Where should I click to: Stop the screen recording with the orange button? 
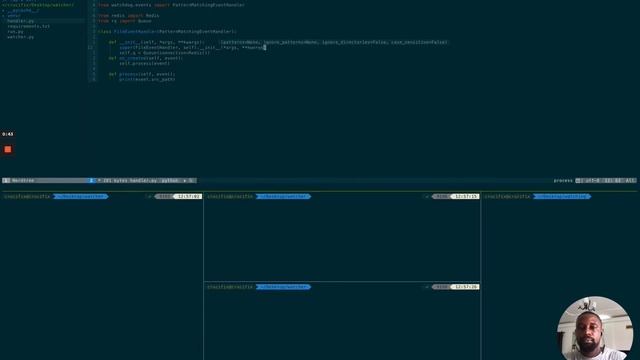tap(8, 149)
